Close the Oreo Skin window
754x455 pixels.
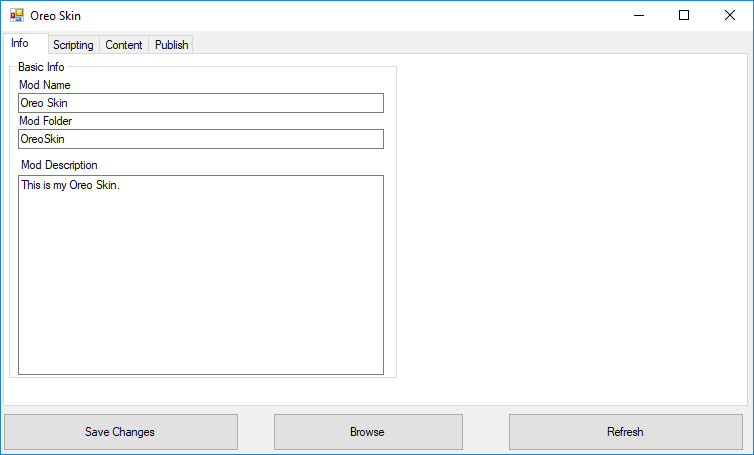[730, 15]
